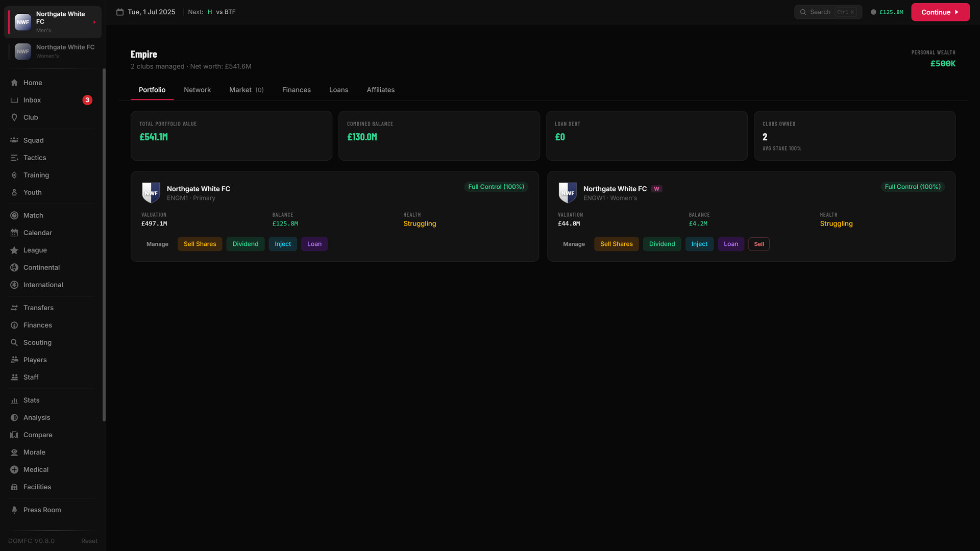Click the League star icon
Screen dimensions: 980x551
click(x=14, y=250)
